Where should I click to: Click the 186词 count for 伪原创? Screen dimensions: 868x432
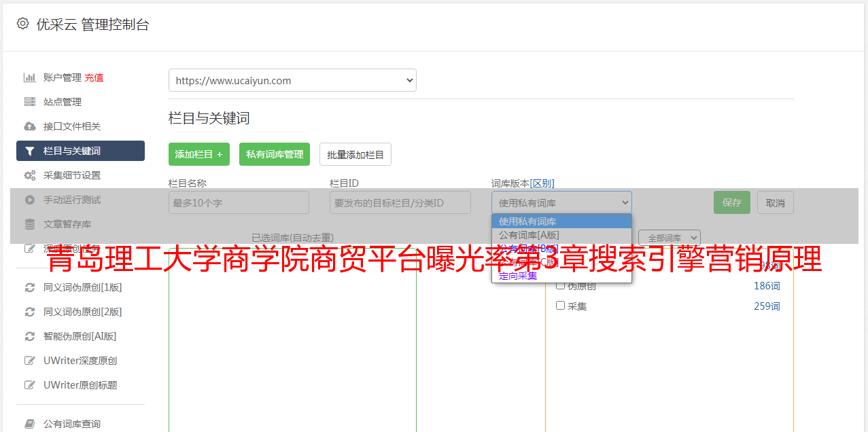[767, 286]
